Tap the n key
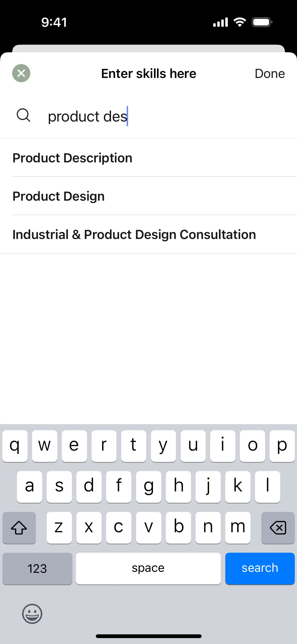 pos(208,527)
